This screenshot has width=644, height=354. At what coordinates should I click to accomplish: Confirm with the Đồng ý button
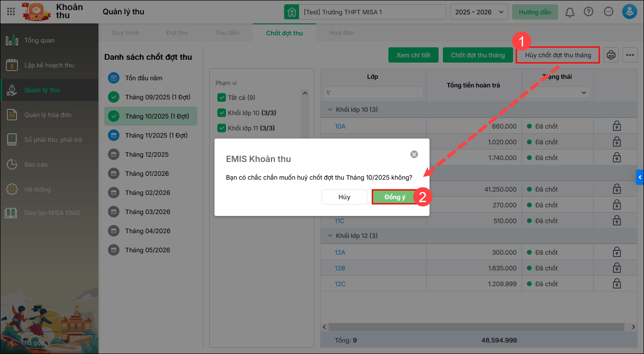395,197
